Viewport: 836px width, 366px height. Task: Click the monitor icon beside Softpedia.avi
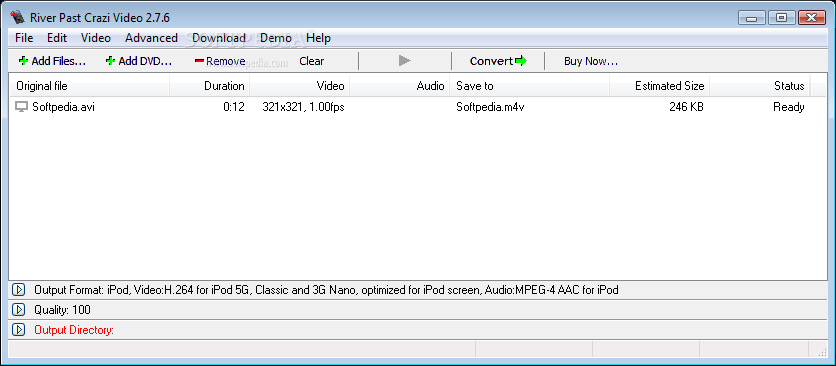(x=21, y=107)
